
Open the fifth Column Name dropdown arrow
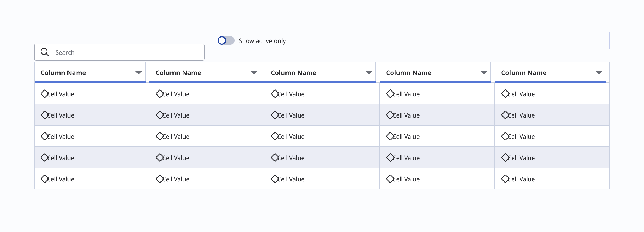(599, 72)
